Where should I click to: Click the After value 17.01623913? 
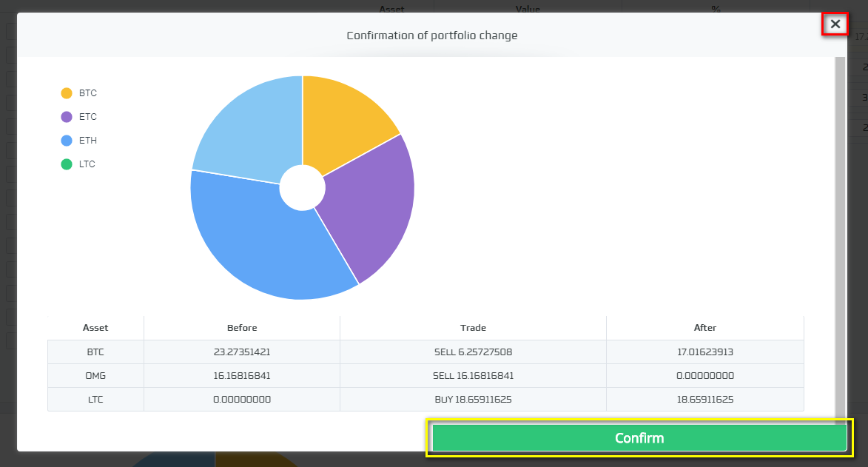tap(705, 352)
